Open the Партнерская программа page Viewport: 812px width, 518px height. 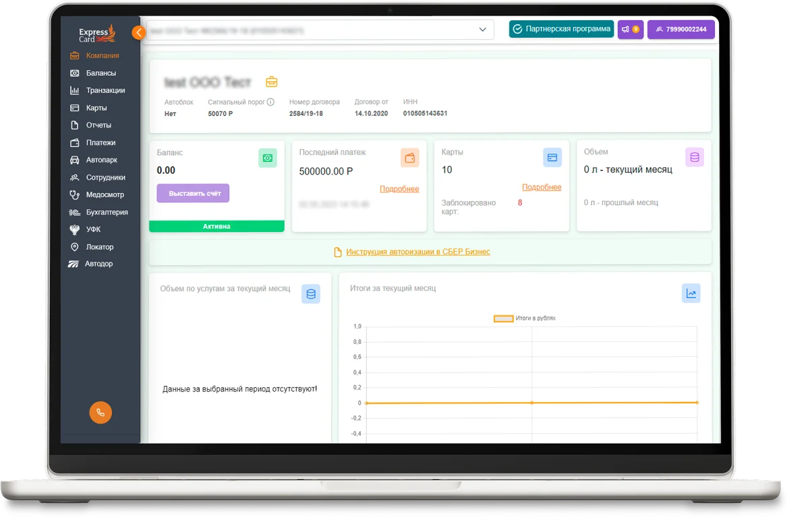tap(561, 29)
